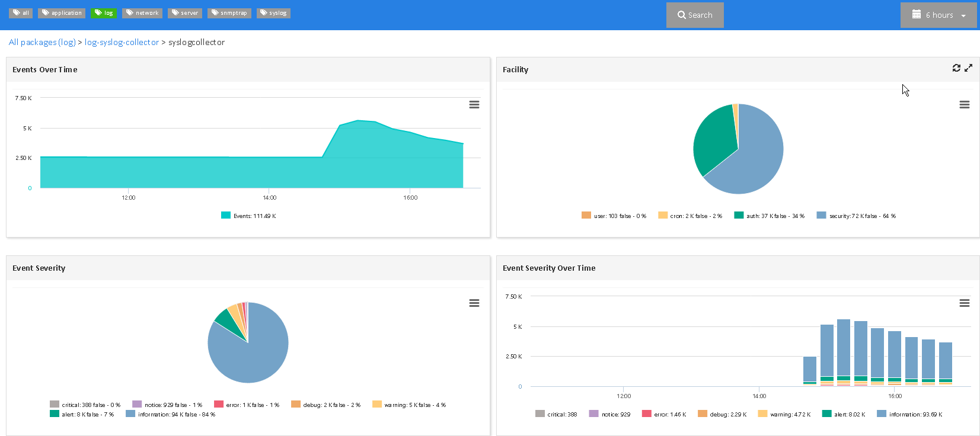The image size is (980, 436).
Task: Open Event Severity Over Time chart menu
Action: [965, 303]
